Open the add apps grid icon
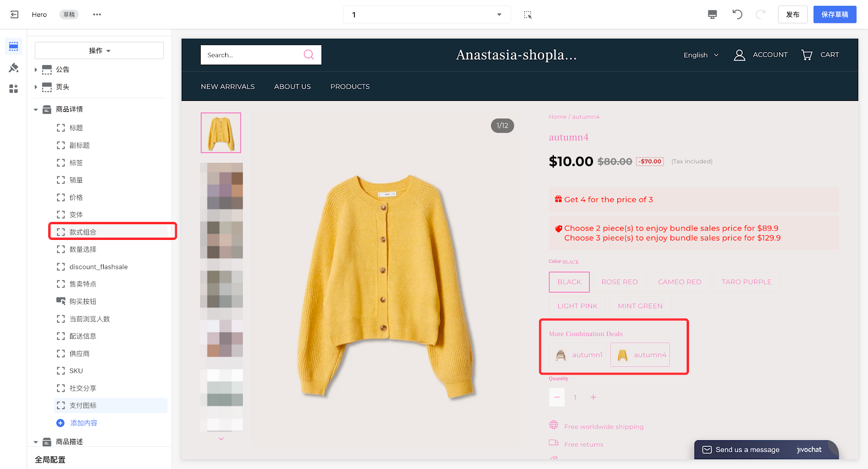This screenshot has height=469, width=868. [x=14, y=88]
